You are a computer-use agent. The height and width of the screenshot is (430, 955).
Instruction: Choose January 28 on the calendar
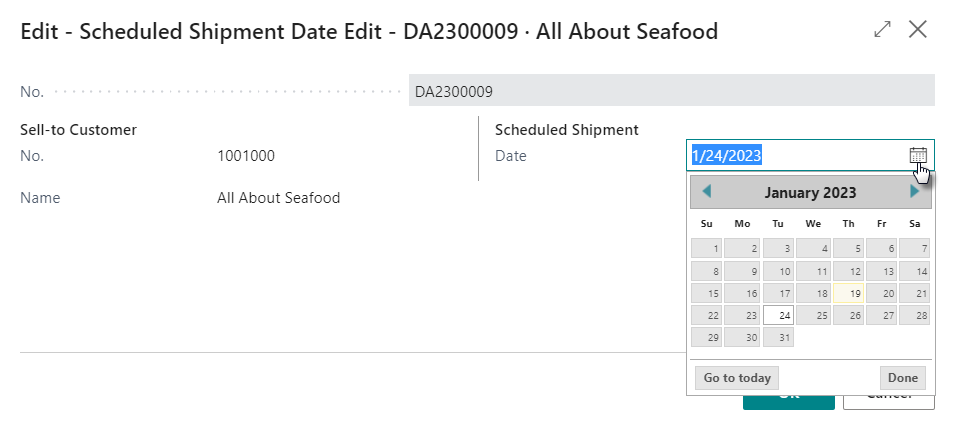tap(915, 315)
